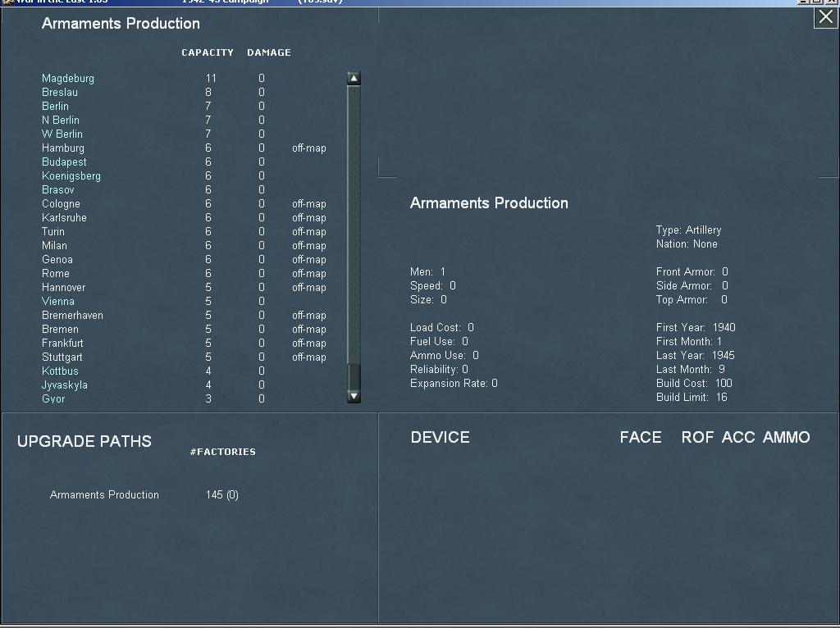Click off-map label next to Hamburg

click(309, 148)
